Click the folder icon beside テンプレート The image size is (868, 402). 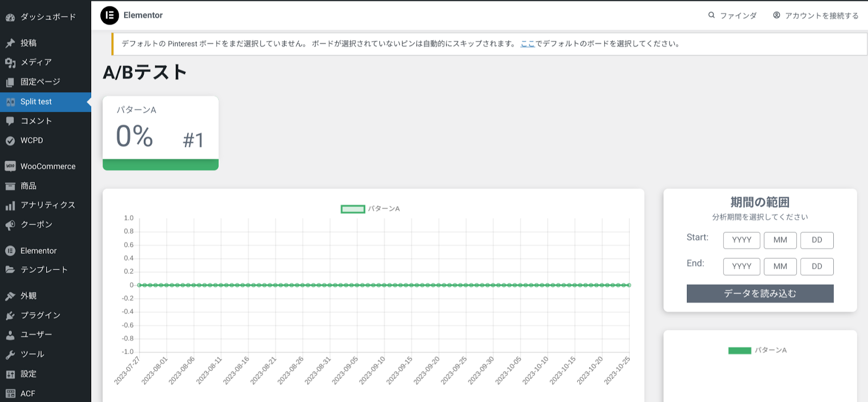pyautogui.click(x=10, y=270)
